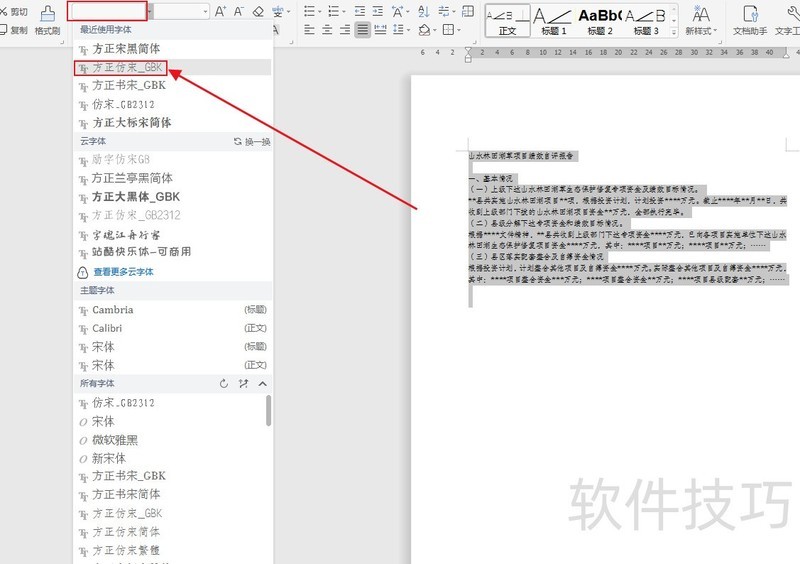This screenshot has width=800, height=564.
Task: Click the sort A-Z icon
Action: (x=423, y=11)
